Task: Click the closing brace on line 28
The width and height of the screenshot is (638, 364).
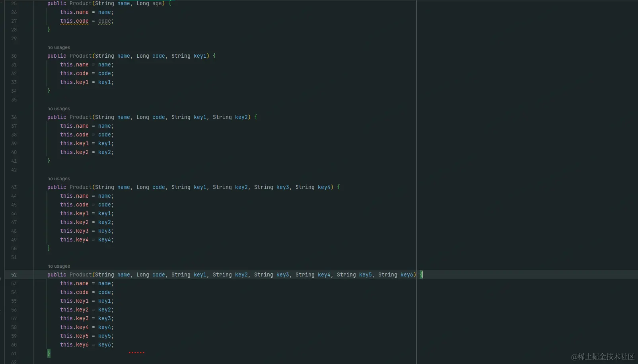Action: coord(49,29)
